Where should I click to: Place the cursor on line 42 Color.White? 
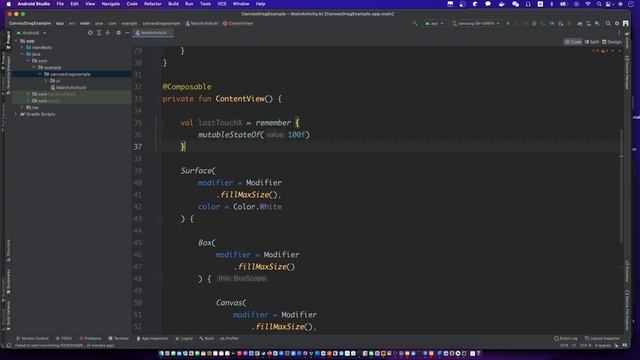tap(258, 207)
